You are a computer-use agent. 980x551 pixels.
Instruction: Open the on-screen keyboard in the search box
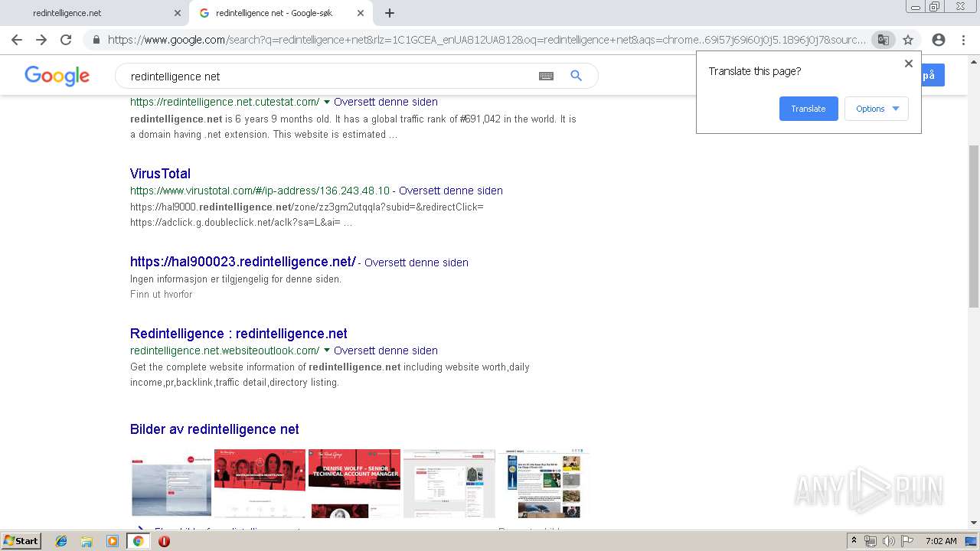point(546,76)
